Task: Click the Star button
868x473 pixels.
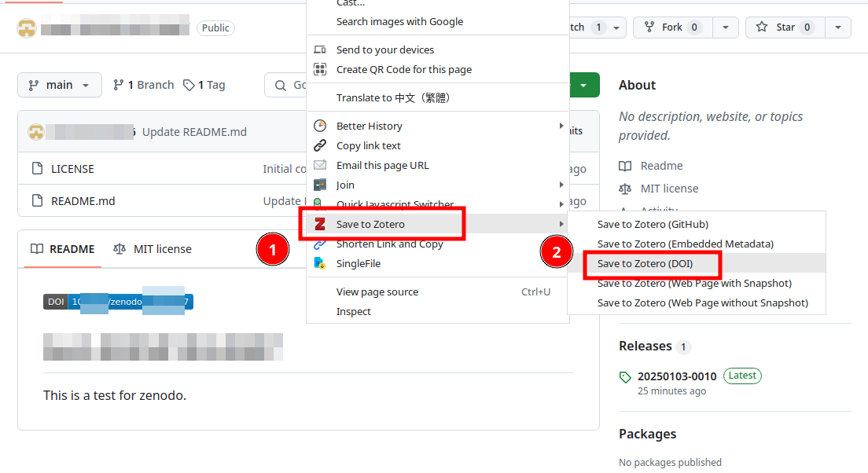Action: pos(785,27)
